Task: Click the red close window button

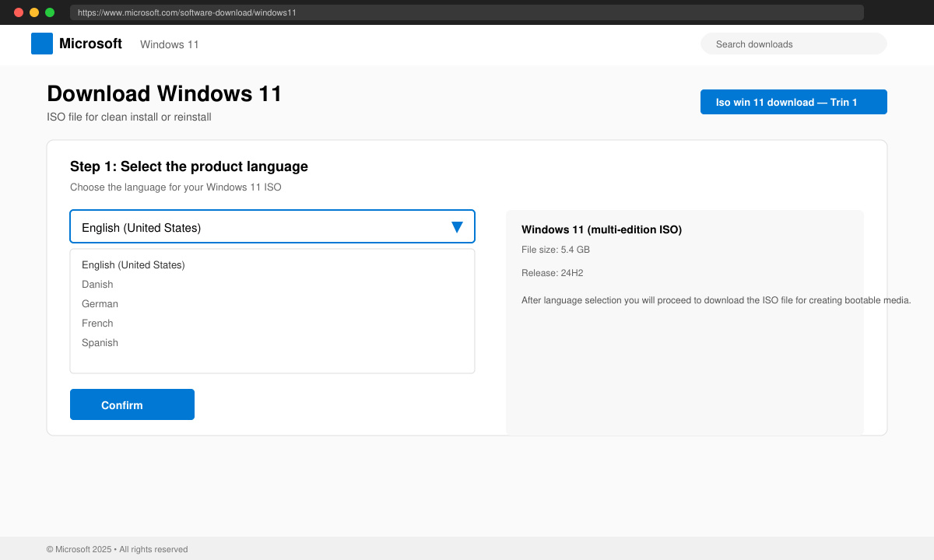Action: pos(19,12)
